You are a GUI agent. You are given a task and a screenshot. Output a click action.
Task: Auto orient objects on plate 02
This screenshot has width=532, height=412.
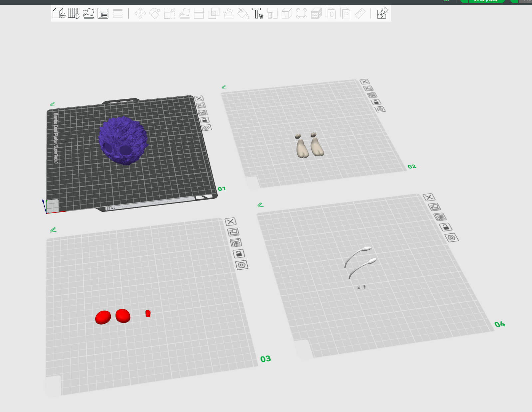tap(368, 88)
